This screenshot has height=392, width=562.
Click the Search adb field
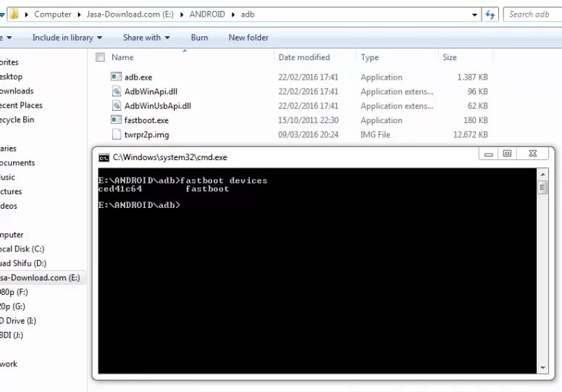coord(532,14)
